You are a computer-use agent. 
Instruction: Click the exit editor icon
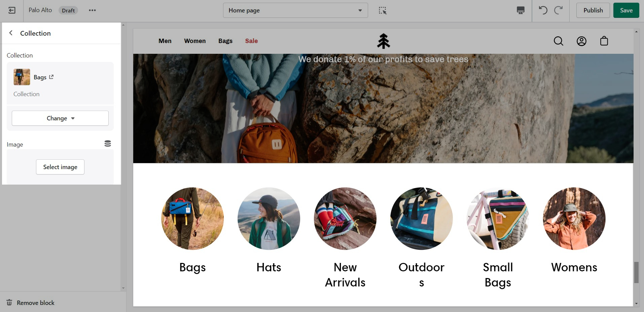coord(12,10)
